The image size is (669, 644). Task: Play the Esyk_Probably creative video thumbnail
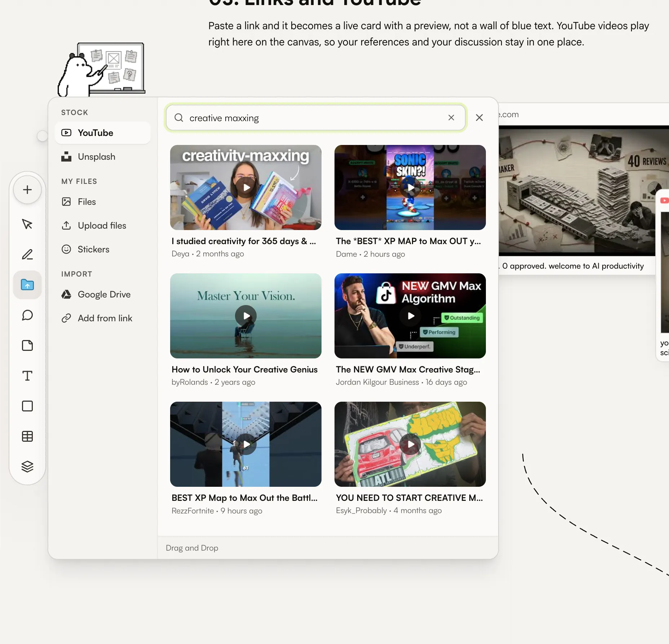410,444
